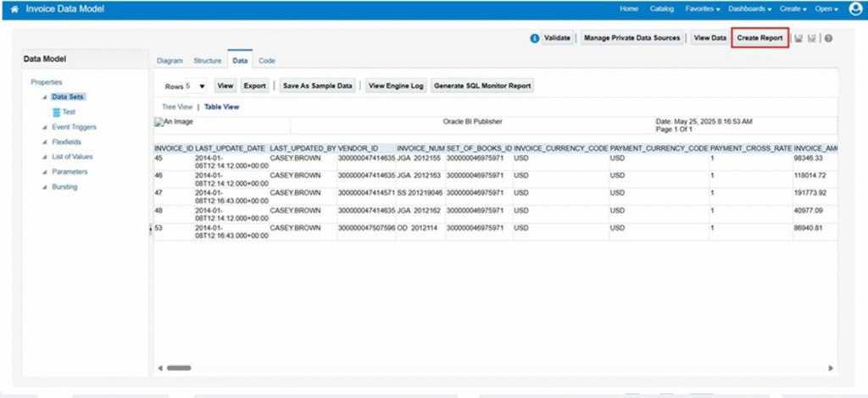Collapse the Data Sets tree node arrow
Screen dimensions: 868x398
pyautogui.click(x=44, y=97)
